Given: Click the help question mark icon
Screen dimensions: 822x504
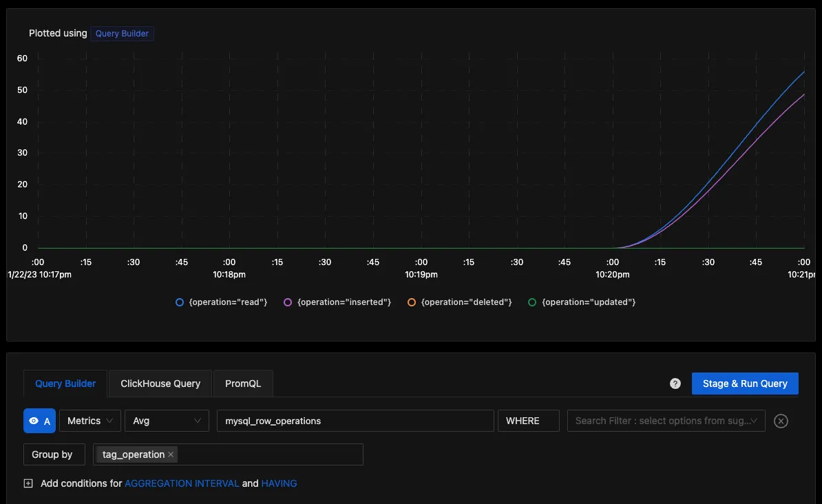Looking at the screenshot, I should 675,384.
